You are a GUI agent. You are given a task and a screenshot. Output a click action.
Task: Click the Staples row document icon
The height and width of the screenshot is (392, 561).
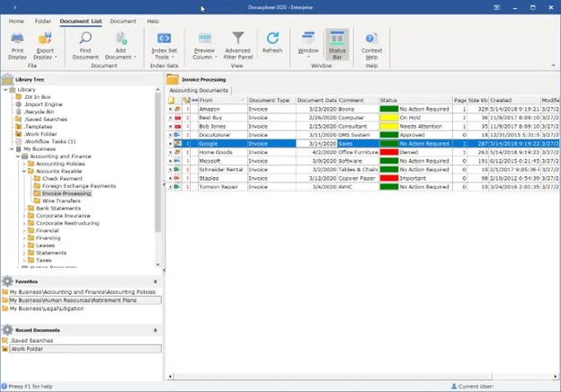point(177,178)
